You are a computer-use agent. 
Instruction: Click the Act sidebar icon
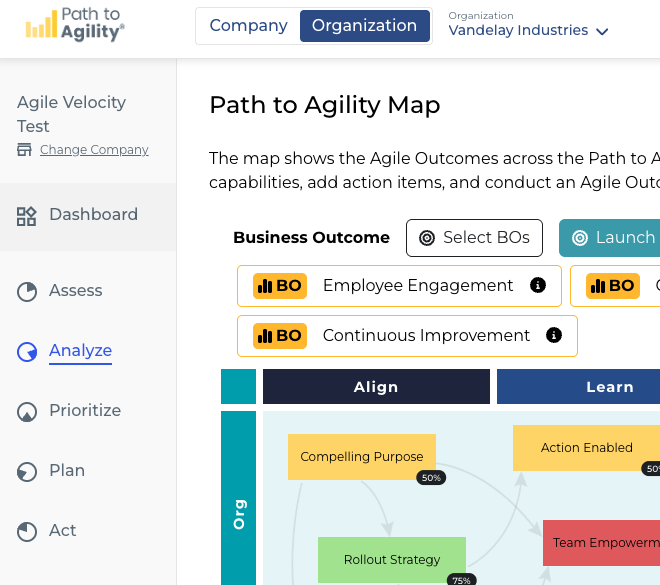[x=27, y=531]
